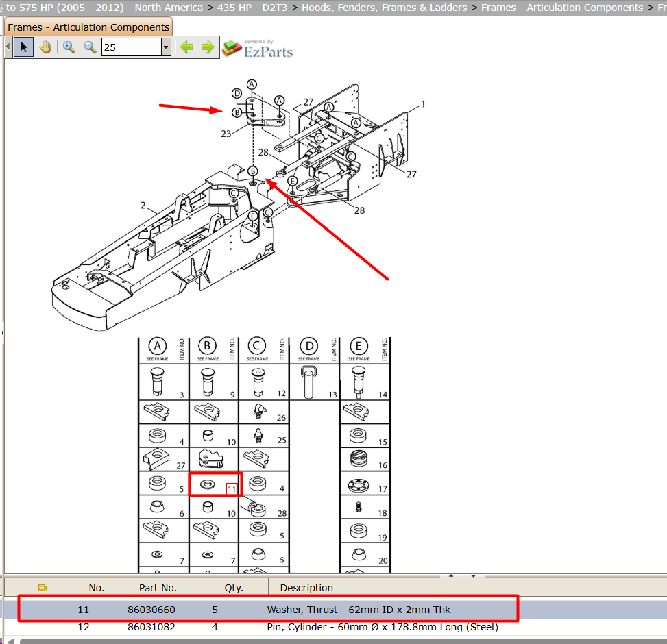Image resolution: width=667 pixels, height=644 pixels.
Task: Zoom out with the magnifier minus tool
Action: 90,47
